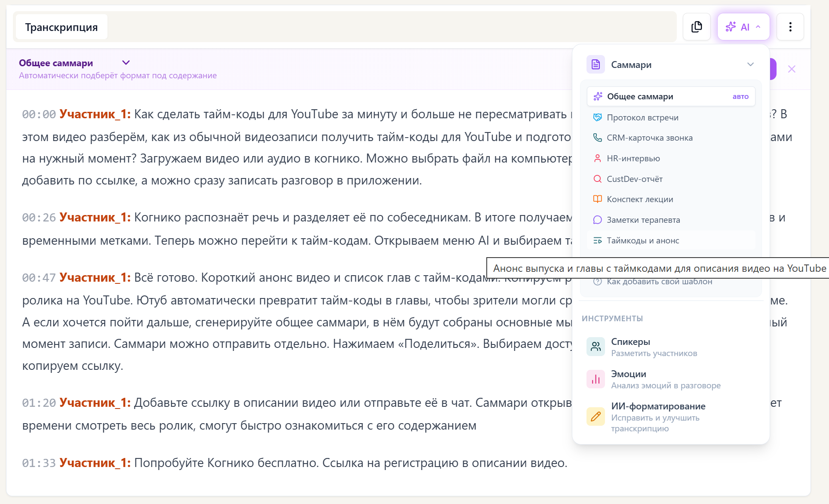Image resolution: width=829 pixels, height=504 pixels.
Task: Click the list-play icon beside Таймкоды и анонс
Action: click(x=597, y=240)
